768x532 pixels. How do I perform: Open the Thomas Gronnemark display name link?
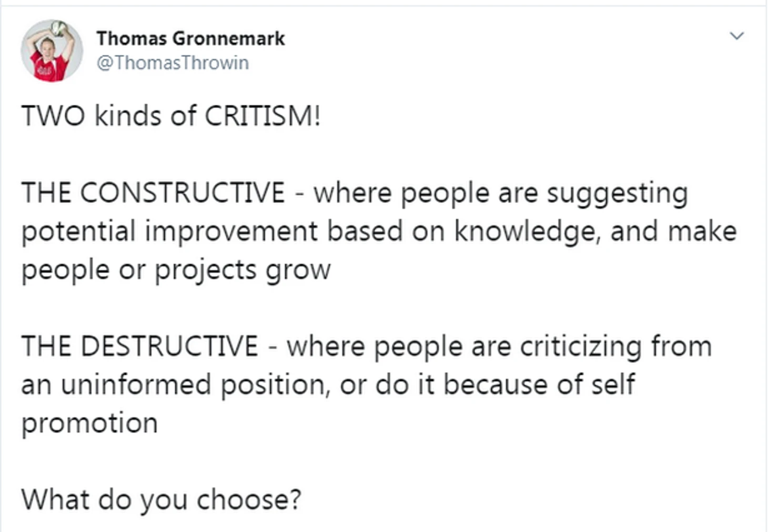(x=190, y=38)
